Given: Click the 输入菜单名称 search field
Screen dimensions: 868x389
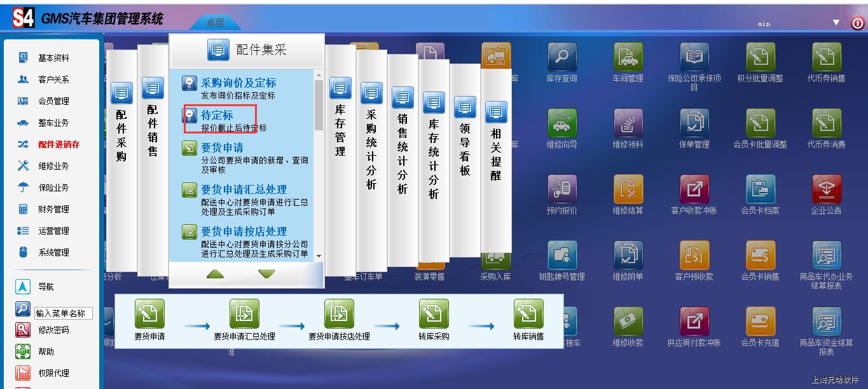Looking at the screenshot, I should coord(64,313).
